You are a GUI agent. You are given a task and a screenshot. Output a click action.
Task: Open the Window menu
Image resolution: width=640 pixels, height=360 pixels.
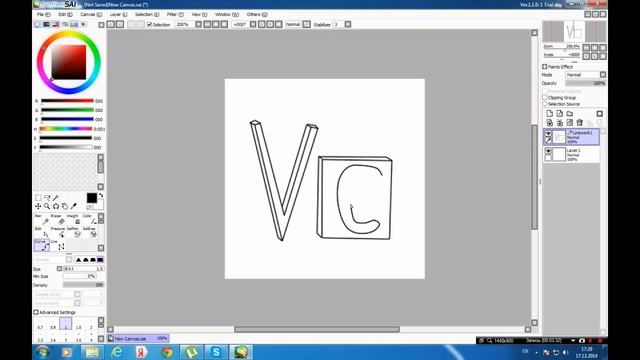point(227,14)
